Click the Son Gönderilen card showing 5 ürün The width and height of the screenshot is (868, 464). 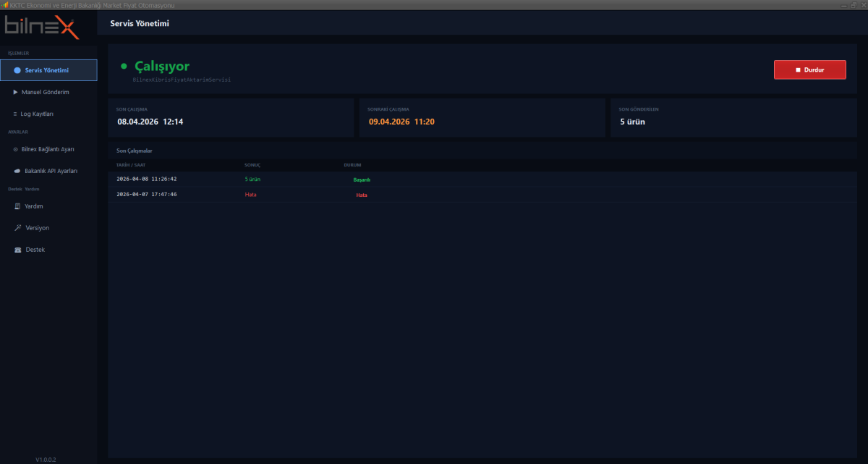[733, 117]
